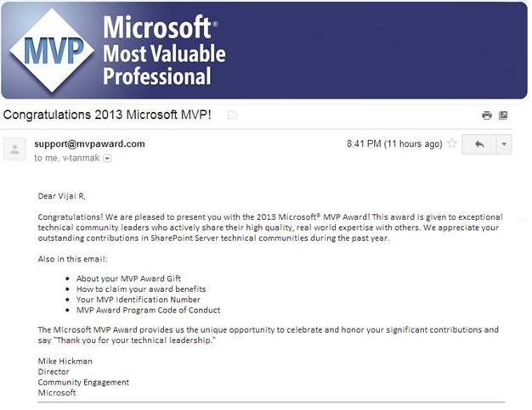This screenshot has height=410, width=532.
Task: Open the More options dropdown beside Reply
Action: pyautogui.click(x=504, y=144)
